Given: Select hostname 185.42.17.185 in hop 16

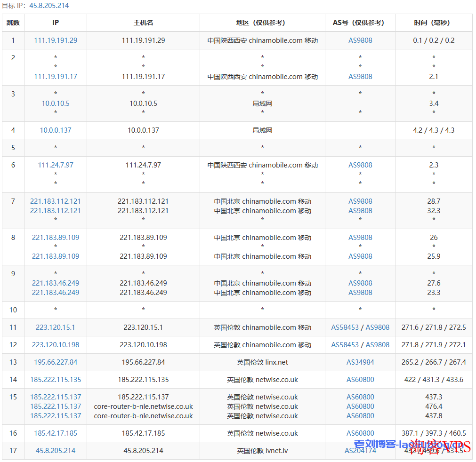Looking at the screenshot, I should click(143, 433).
